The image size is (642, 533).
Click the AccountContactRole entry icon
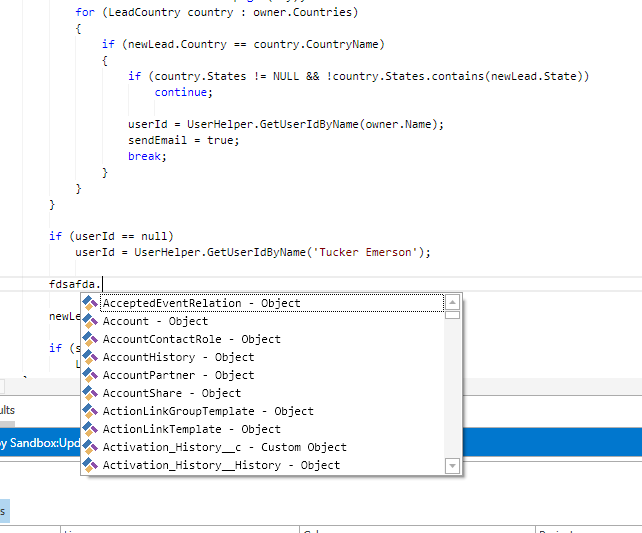click(90, 339)
